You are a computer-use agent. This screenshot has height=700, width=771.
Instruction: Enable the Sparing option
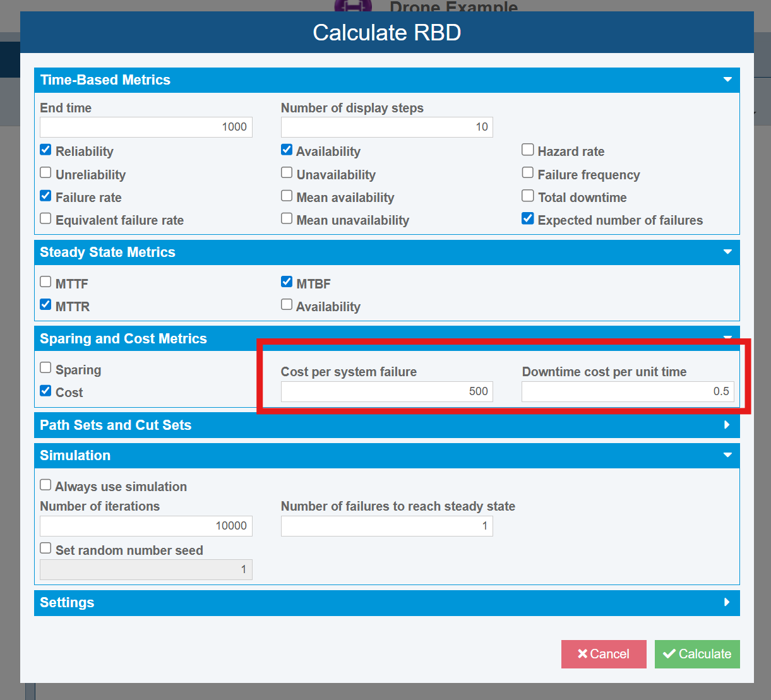point(45,367)
